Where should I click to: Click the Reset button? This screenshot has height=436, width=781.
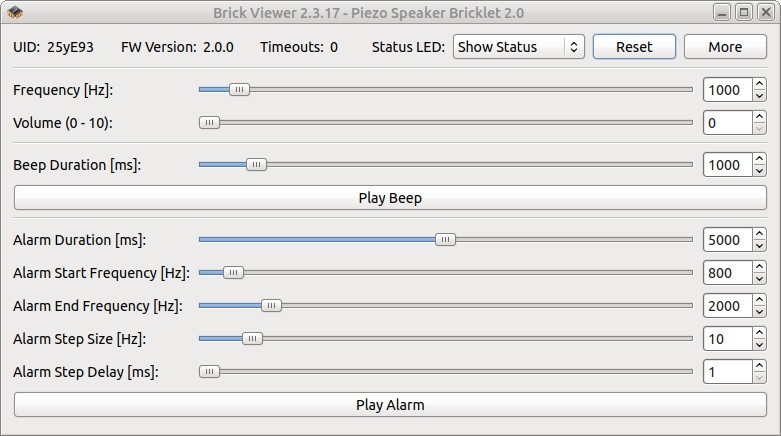(634, 47)
